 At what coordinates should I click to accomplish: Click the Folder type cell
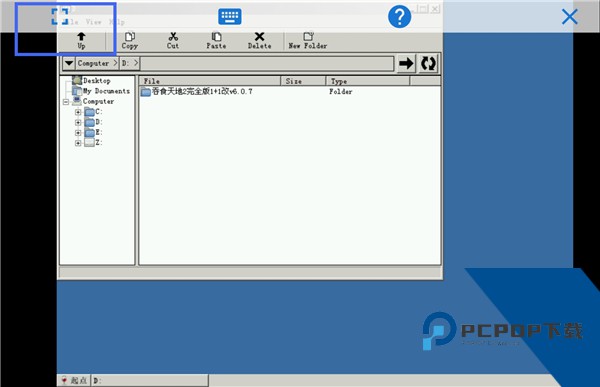pyautogui.click(x=341, y=91)
